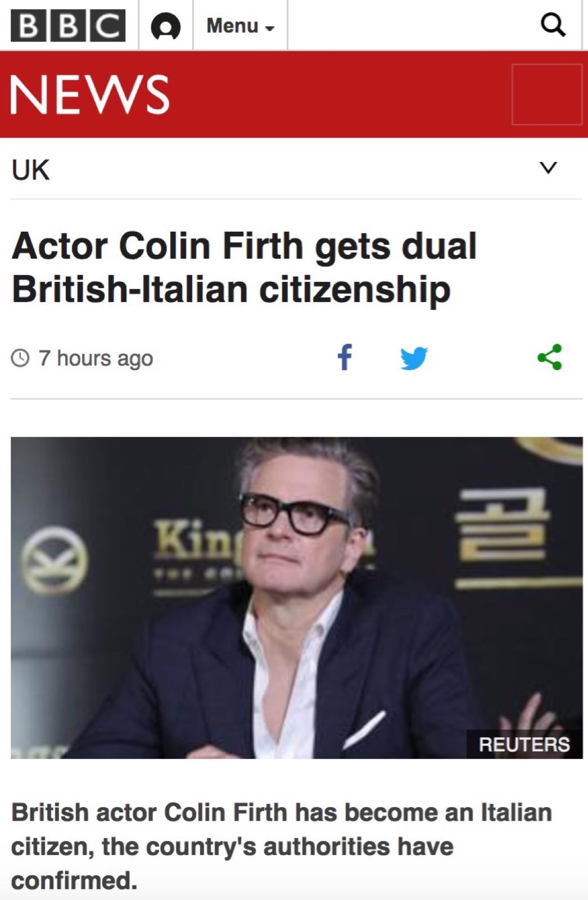Click the article headline about Colin Firth
The width and height of the screenshot is (588, 900).
click(244, 268)
